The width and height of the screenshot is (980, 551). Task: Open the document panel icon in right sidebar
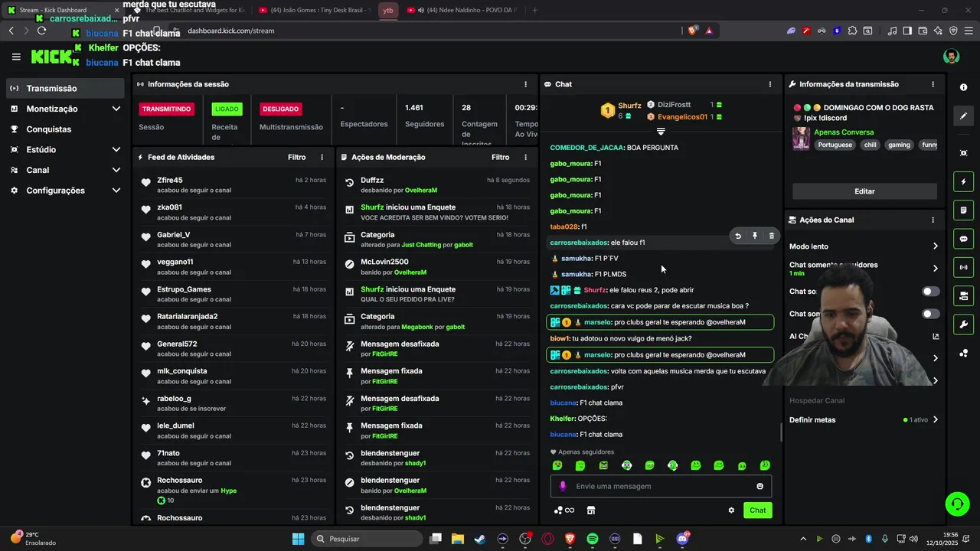(963, 210)
